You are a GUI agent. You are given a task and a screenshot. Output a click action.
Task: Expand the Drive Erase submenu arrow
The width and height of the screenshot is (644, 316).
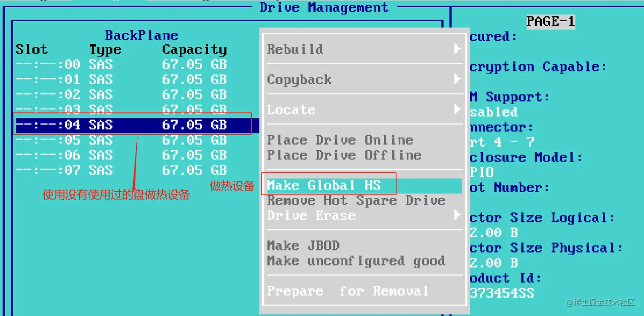click(x=457, y=215)
